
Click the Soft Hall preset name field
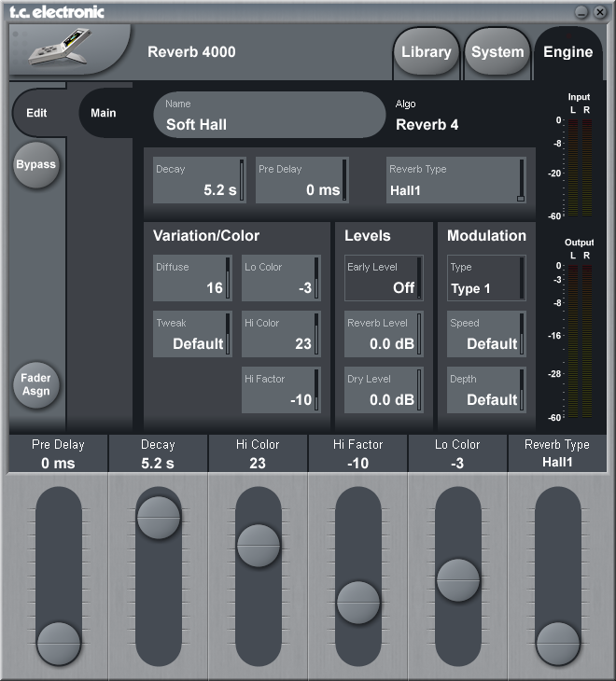click(270, 115)
